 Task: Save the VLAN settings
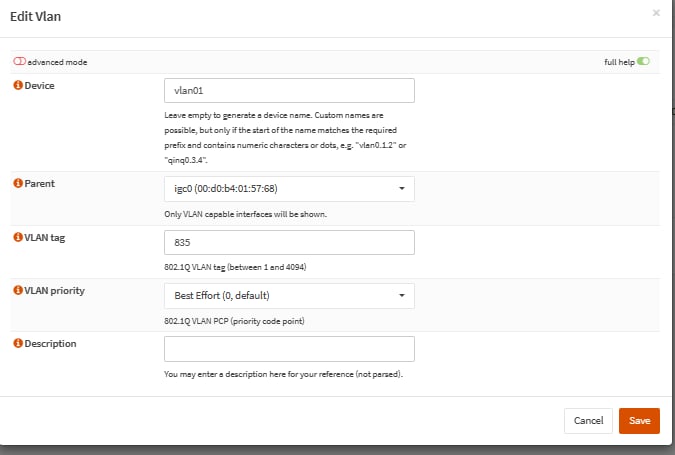[639, 421]
